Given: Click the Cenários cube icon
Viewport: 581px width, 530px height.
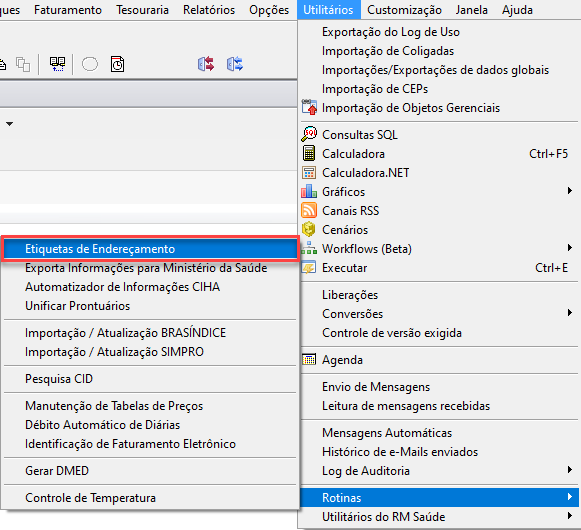Looking at the screenshot, I should [309, 229].
